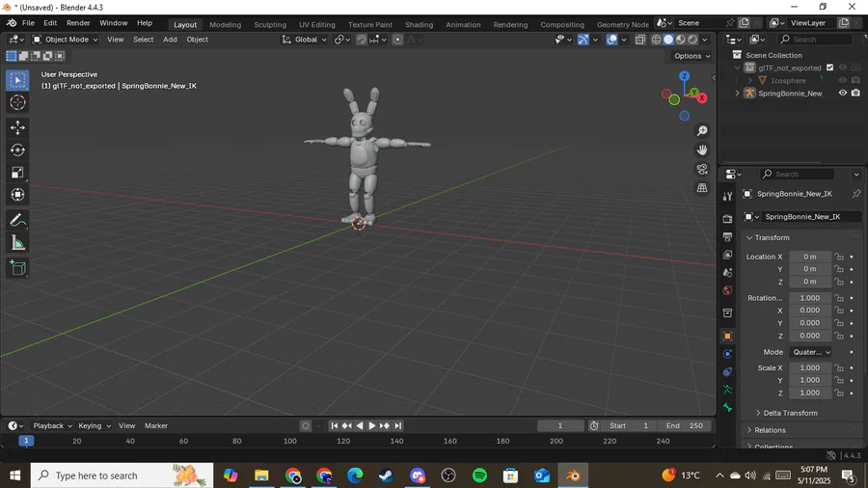Open the Armature data properties tab
The height and width of the screenshot is (488, 868).
(727, 390)
